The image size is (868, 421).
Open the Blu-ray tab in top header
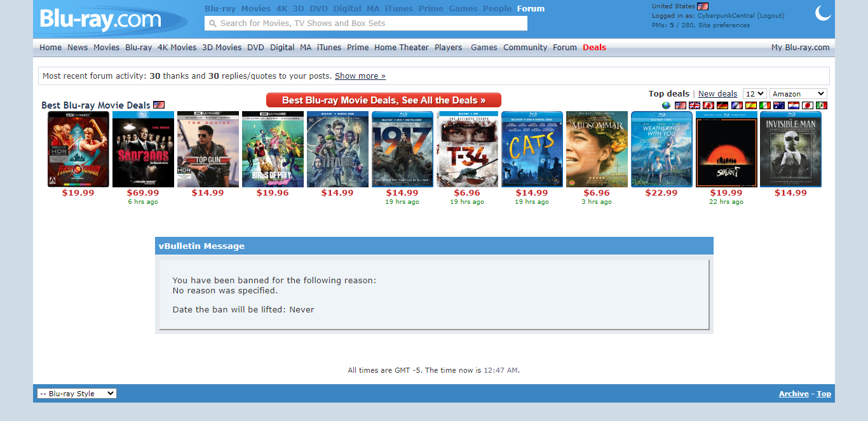[220, 9]
